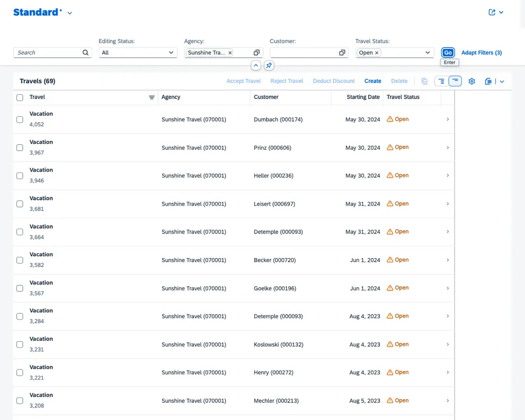Show more details per row toggle
The width and height of the screenshot is (525, 420).
point(441,82)
